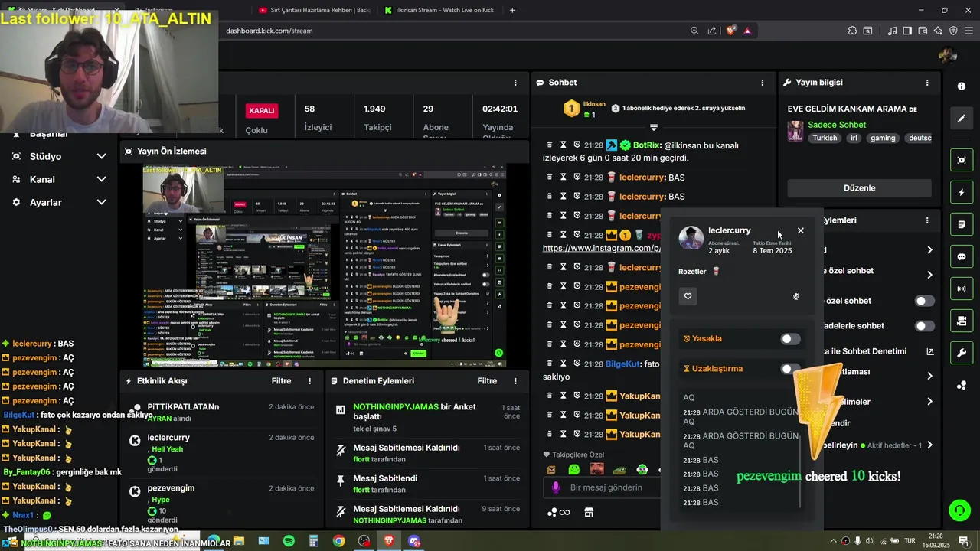The height and width of the screenshot is (551, 980).
Task: Click the three-dots cluster icon in right sidebar
Action: point(962,385)
